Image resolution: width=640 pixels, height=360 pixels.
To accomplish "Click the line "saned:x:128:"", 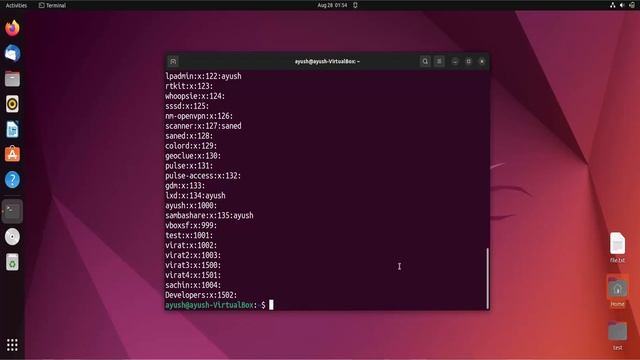I will coord(189,136).
